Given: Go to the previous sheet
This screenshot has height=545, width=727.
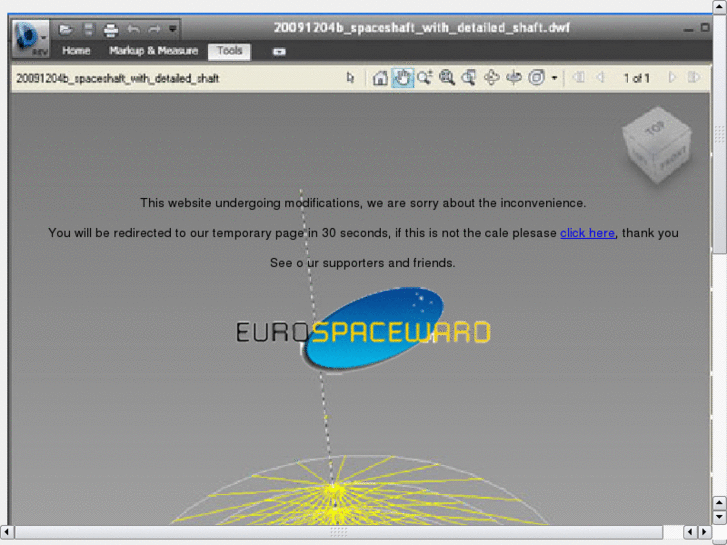Looking at the screenshot, I should coord(600,77).
